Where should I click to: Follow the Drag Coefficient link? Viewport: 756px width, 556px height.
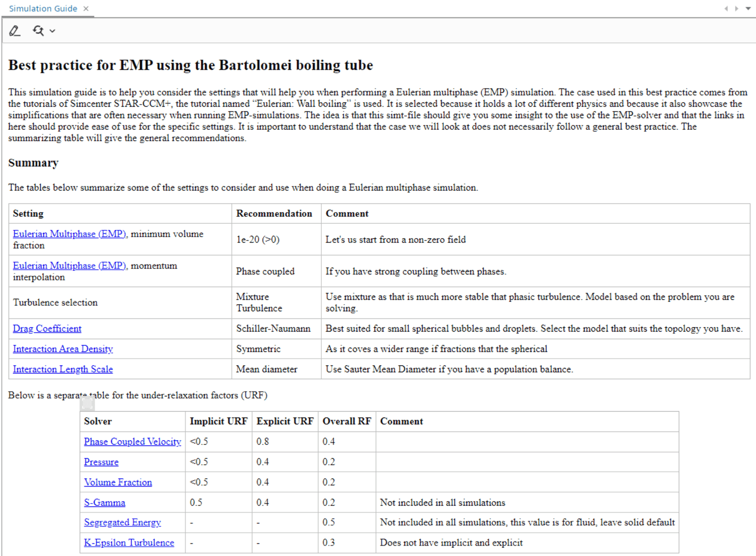[x=47, y=328]
